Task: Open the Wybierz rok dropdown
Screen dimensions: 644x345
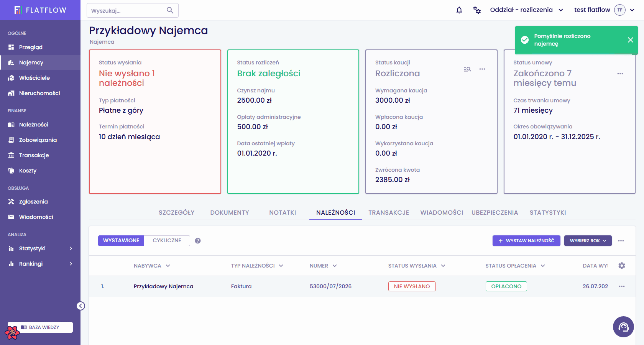Action: pyautogui.click(x=588, y=241)
